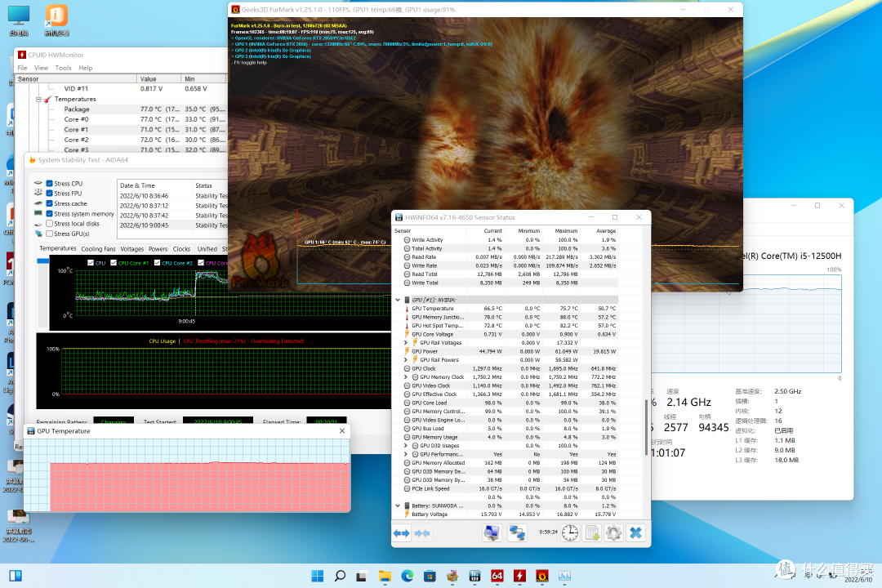882x588 pixels.
Task: Close the GPU Temperature graph window
Action: tap(342, 431)
